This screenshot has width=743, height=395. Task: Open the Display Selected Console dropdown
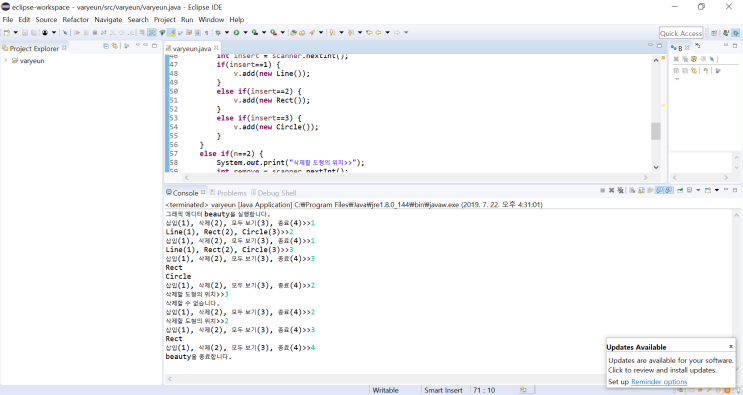(x=698, y=190)
